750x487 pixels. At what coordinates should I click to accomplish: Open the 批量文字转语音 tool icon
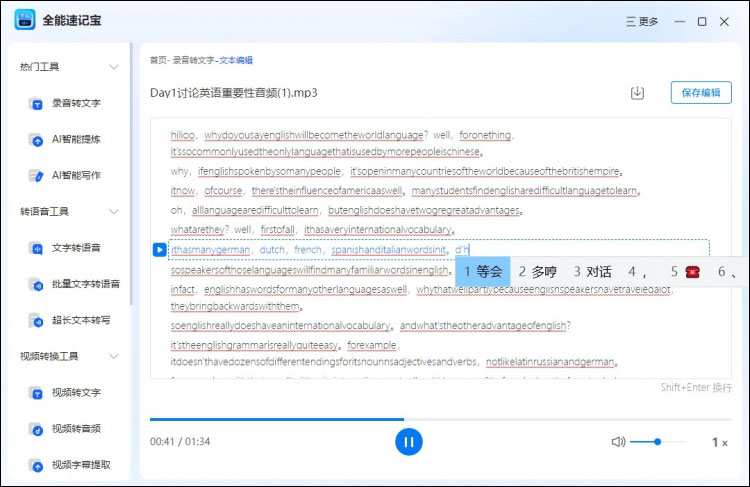click(x=36, y=284)
